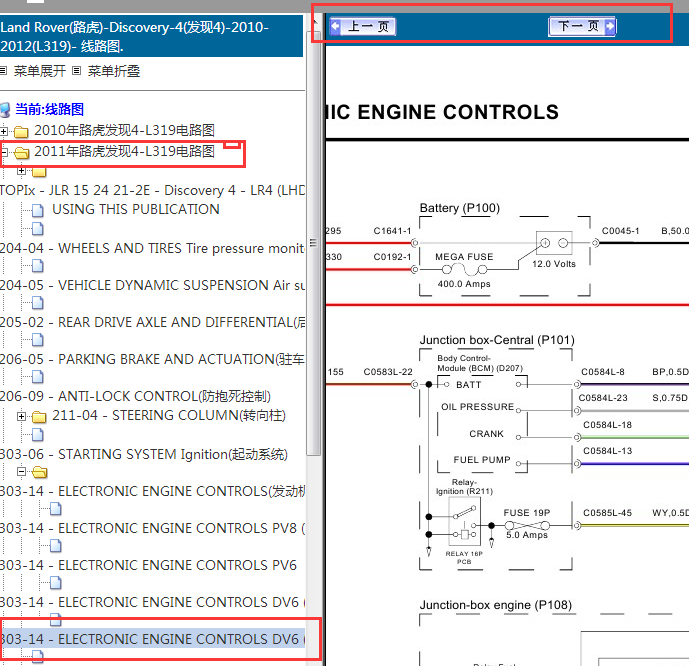689x666 pixels.
Task: Click open folder icon below 303-06 STARTING SYSTEM
Action: coord(39,472)
